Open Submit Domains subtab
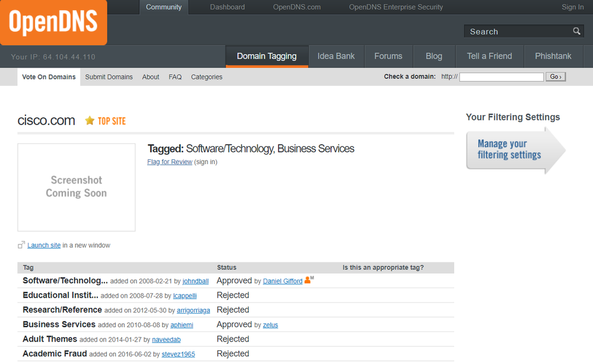593x364 pixels. [x=109, y=77]
